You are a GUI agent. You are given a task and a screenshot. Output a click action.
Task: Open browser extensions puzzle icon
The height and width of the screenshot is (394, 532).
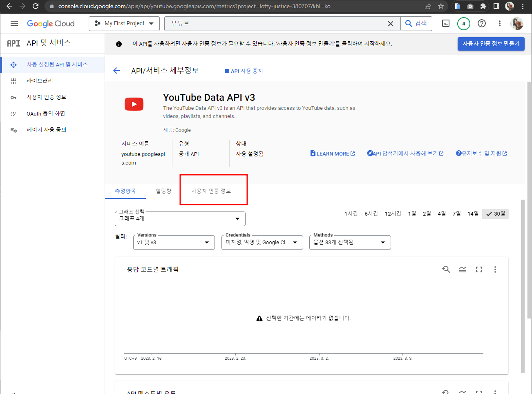point(483,6)
